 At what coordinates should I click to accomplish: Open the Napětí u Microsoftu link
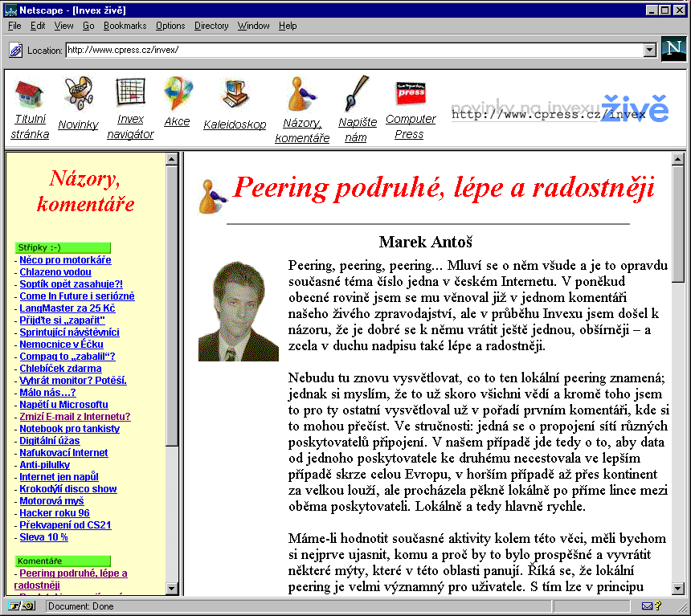(64, 405)
